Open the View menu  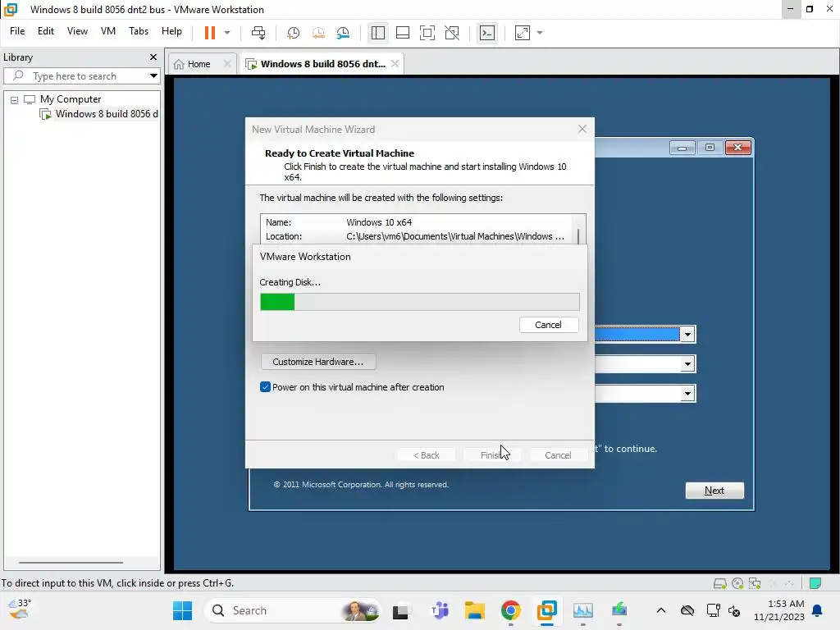coord(77,31)
